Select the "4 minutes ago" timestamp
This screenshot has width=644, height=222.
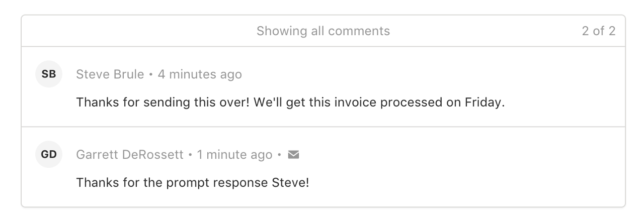[x=200, y=75]
